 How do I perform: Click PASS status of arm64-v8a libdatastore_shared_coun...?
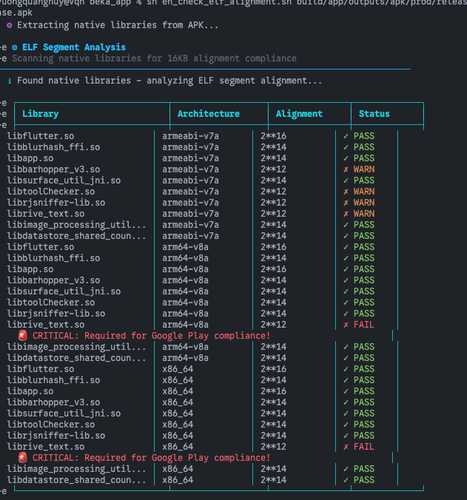[364, 358]
